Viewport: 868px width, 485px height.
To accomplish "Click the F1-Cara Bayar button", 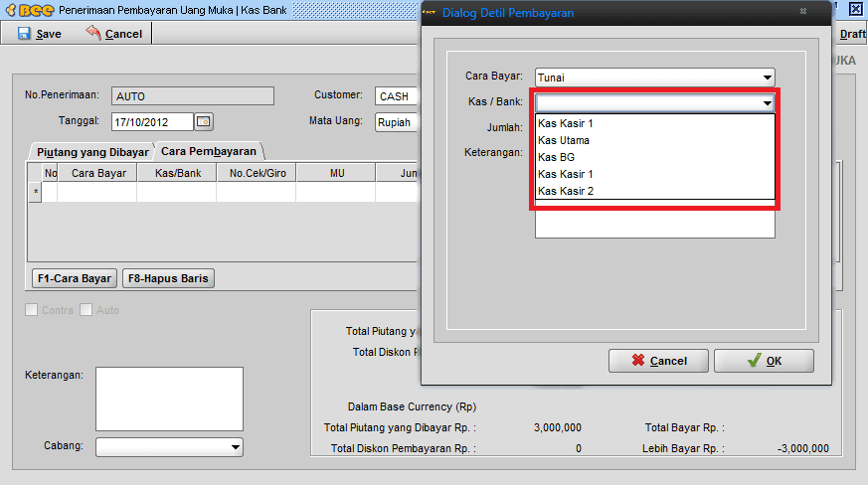I will click(75, 278).
